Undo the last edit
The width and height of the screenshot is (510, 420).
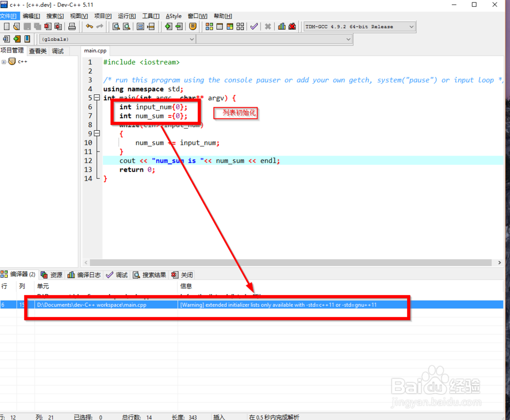(x=89, y=26)
